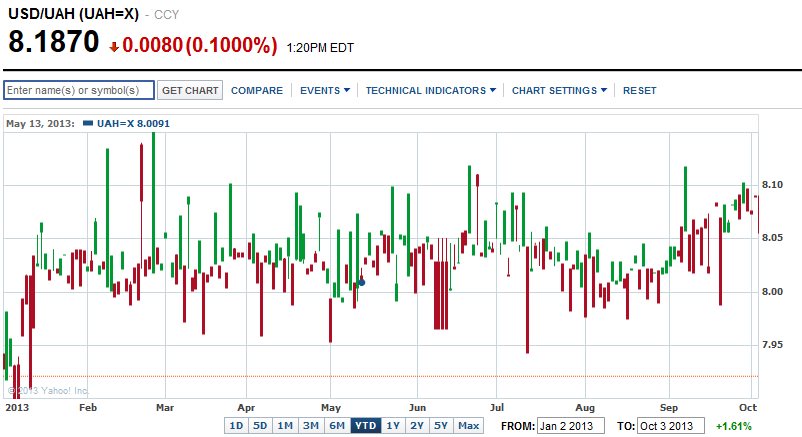Click the GET CHART button

pyautogui.click(x=190, y=91)
